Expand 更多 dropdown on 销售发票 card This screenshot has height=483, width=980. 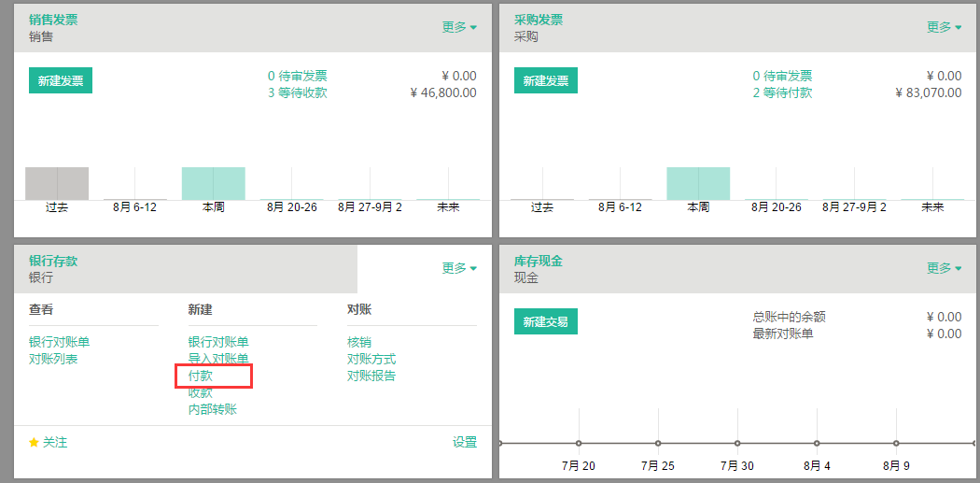pyautogui.click(x=459, y=27)
